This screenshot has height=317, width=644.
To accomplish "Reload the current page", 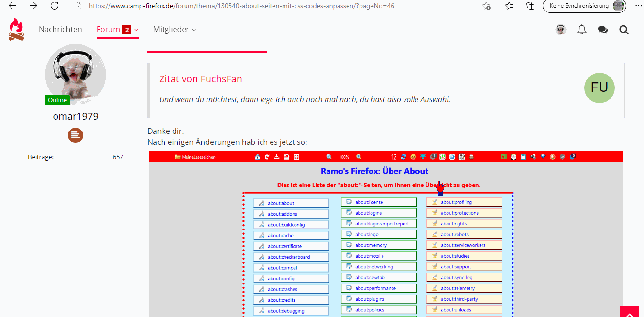I will coord(55,6).
